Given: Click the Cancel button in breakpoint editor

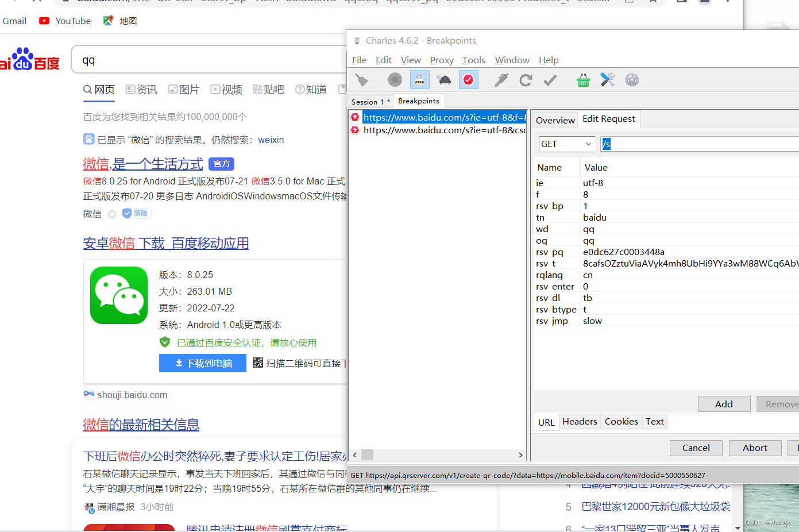Looking at the screenshot, I should click(696, 448).
